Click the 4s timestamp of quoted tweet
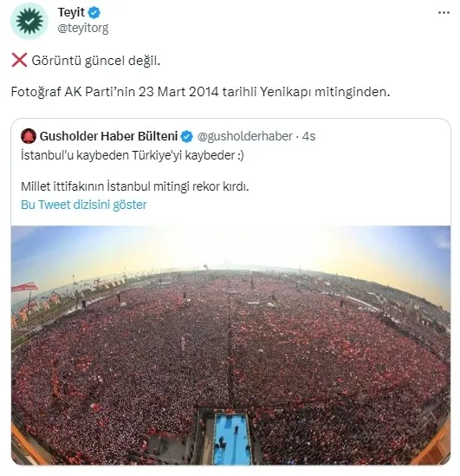Image resolution: width=460 pixels, height=476 pixels. 308,136
